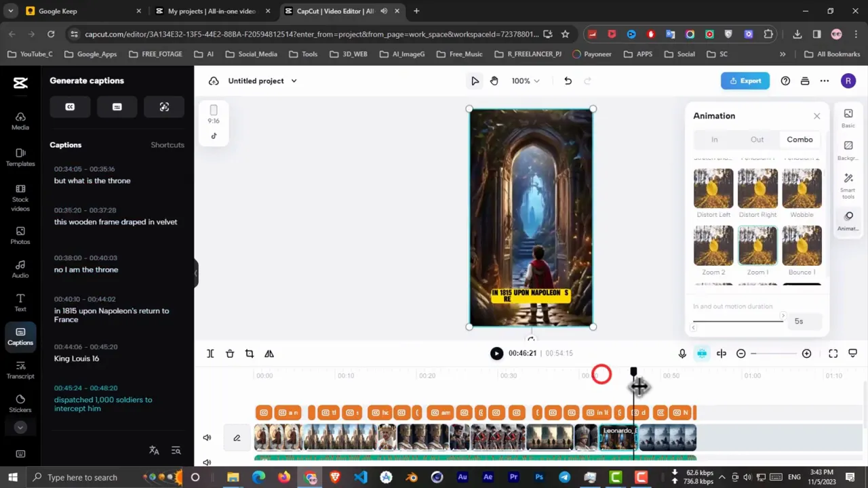Viewport: 868px width, 488px height.
Task: Mute the main video track
Action: click(x=207, y=438)
